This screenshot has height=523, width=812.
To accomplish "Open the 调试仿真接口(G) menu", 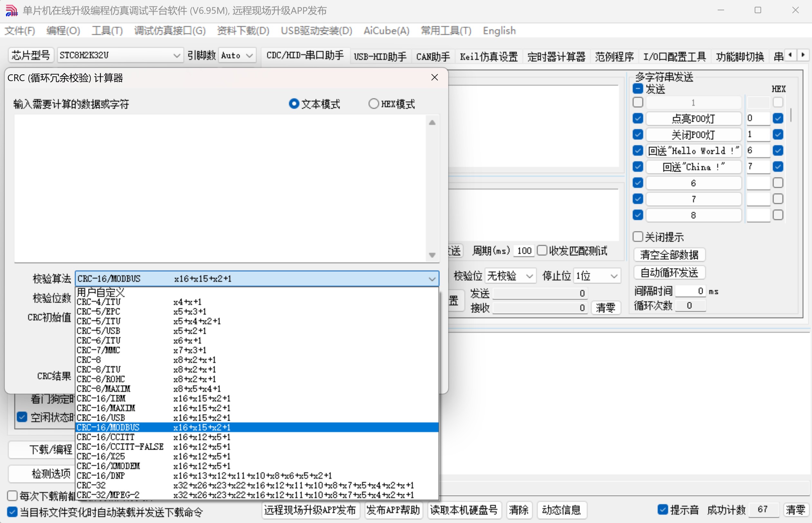I will [x=170, y=31].
